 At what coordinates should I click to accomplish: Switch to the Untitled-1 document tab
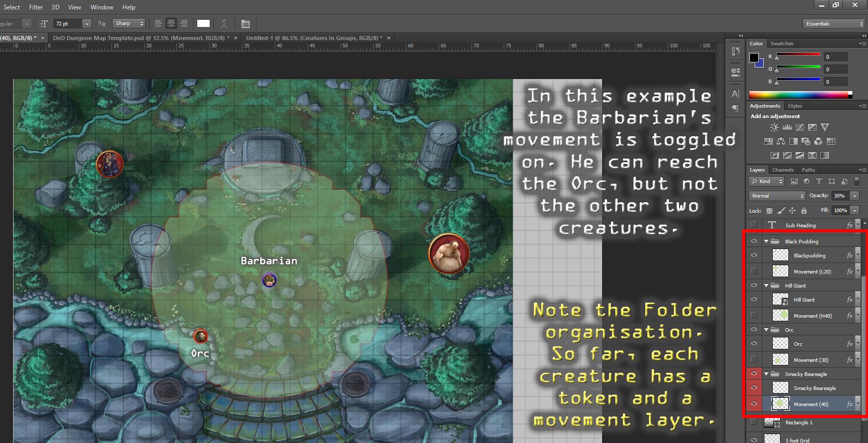point(314,38)
